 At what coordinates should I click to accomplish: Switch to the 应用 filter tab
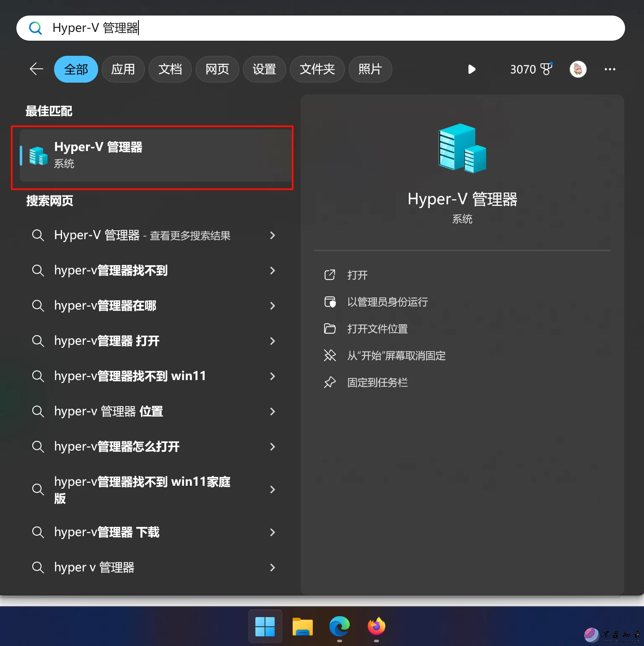tap(123, 69)
